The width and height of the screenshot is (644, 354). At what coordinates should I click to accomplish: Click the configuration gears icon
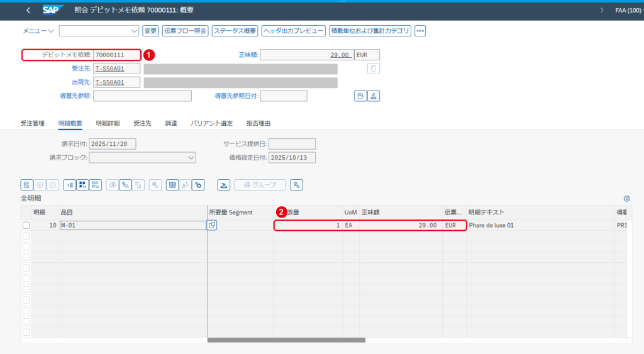click(198, 185)
